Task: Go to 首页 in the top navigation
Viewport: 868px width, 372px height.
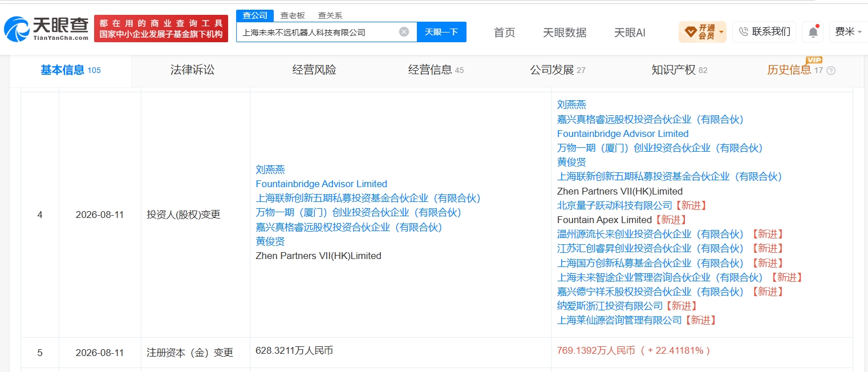Action: (504, 33)
